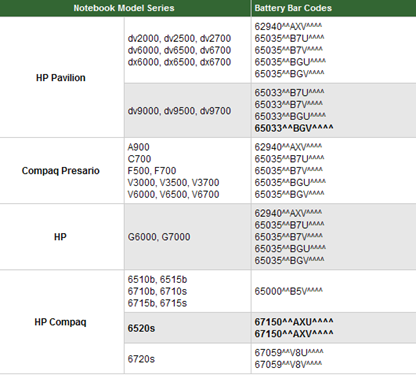Select the "6510b, 6515b" model line
The image size is (416, 375).
click(157, 279)
